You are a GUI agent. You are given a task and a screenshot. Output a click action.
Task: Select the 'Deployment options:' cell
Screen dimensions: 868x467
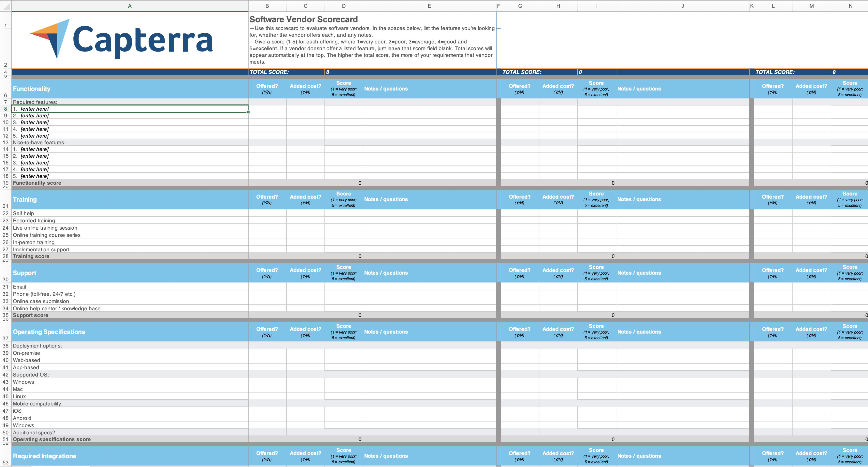click(x=130, y=346)
